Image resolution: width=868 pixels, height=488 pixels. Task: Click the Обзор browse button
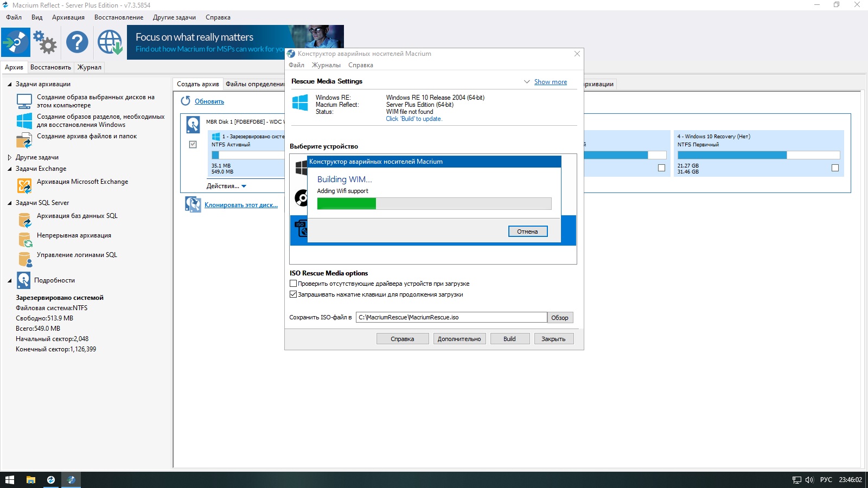pos(560,318)
